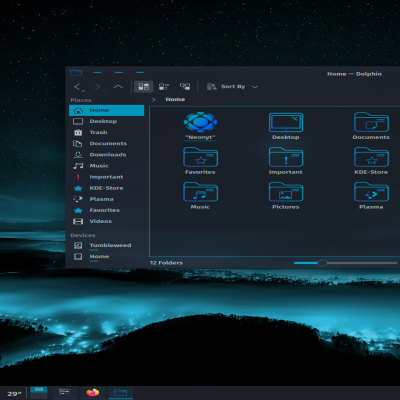This screenshot has height=400, width=400.
Task: Open Downloads in the Places sidebar
Action: pyautogui.click(x=107, y=155)
